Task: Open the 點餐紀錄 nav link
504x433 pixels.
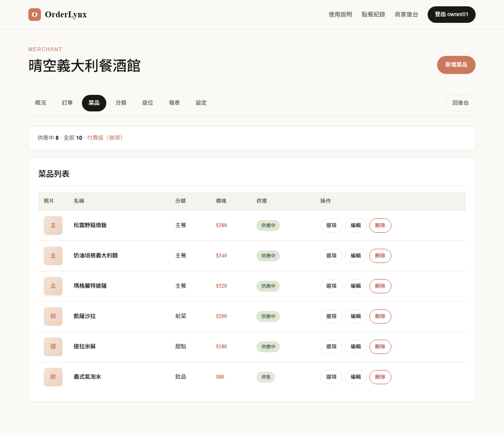Action: pos(373,15)
